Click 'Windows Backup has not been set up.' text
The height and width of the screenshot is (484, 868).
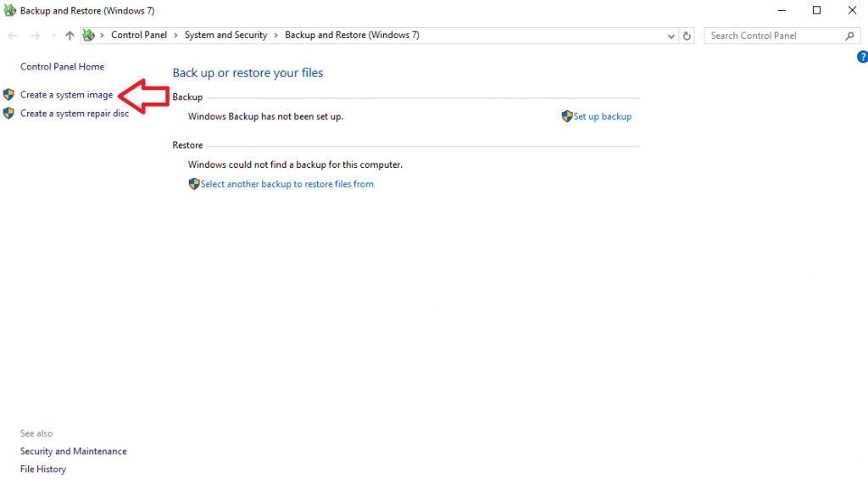tap(265, 116)
